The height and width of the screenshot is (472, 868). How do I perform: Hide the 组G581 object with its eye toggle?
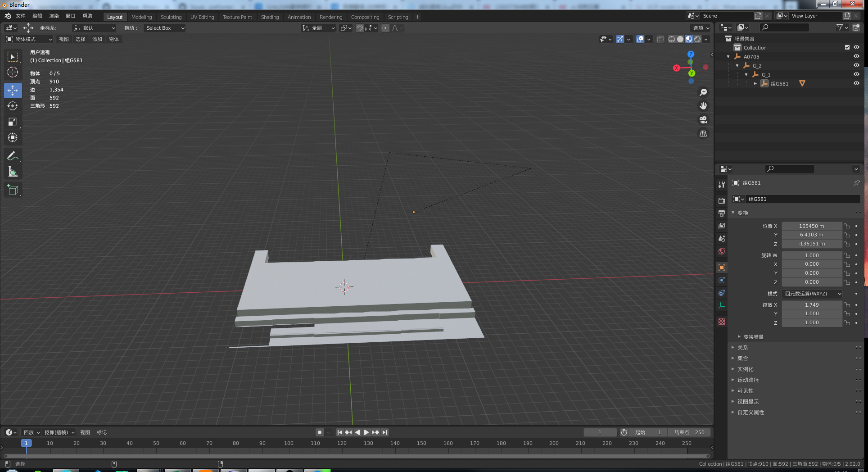tap(856, 83)
